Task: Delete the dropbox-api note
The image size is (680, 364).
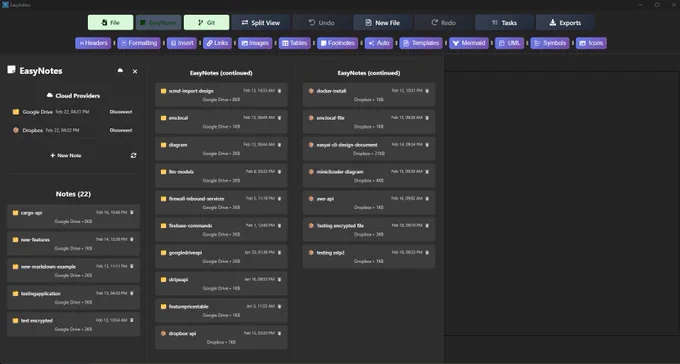Action: 279,333
